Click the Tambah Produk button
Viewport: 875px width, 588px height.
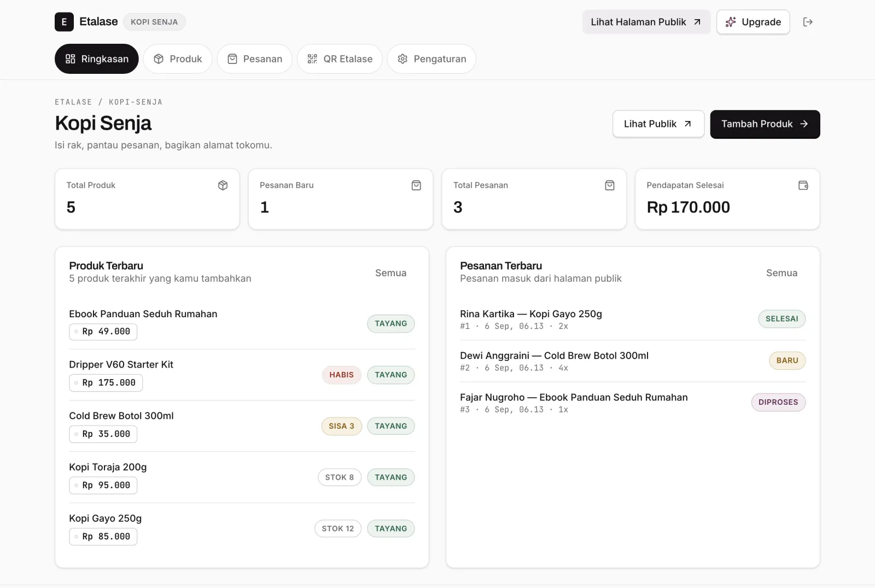pos(765,124)
